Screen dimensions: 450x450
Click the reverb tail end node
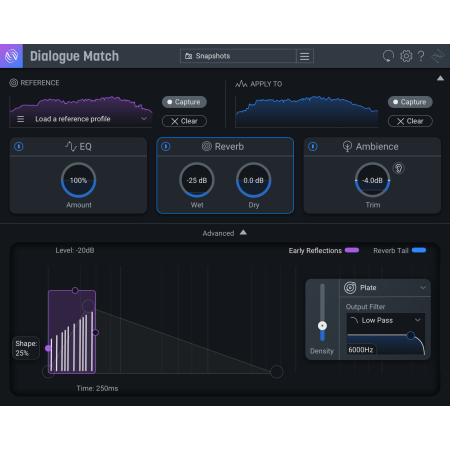[x=276, y=372]
